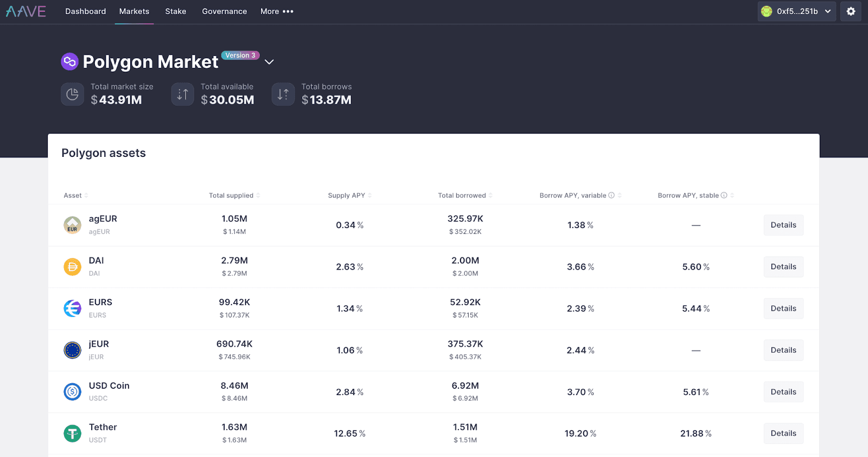The height and width of the screenshot is (457, 868).
Task: Click the $43.91M total market size value
Action: tap(116, 100)
